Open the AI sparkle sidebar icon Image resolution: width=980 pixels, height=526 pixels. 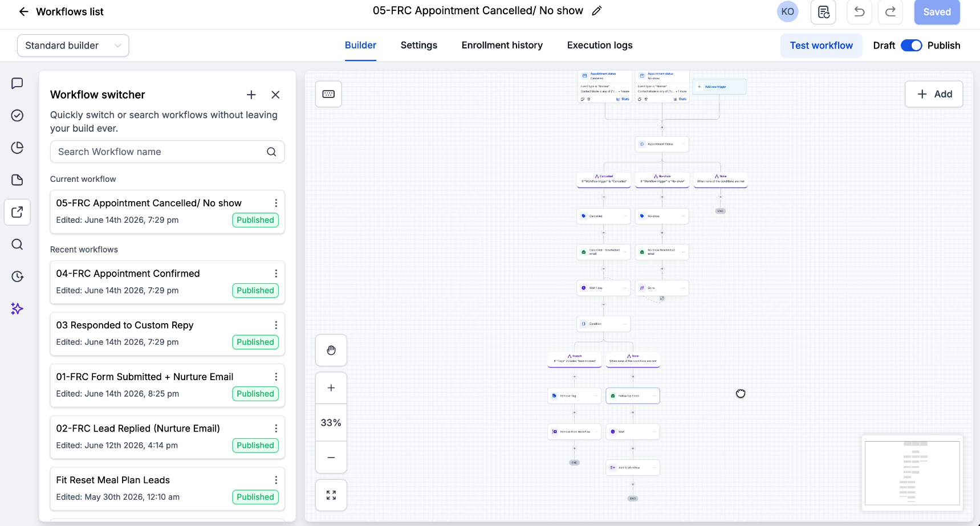(17, 308)
